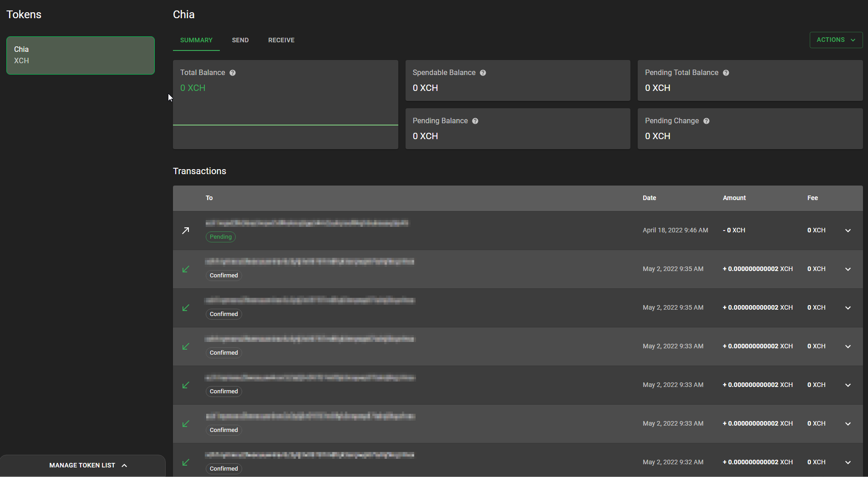The height and width of the screenshot is (477, 868).
Task: Click the Tokens heading in the sidebar
Action: pos(24,14)
